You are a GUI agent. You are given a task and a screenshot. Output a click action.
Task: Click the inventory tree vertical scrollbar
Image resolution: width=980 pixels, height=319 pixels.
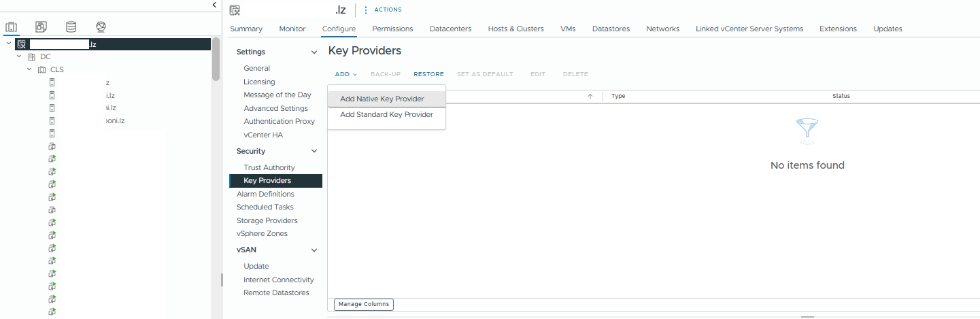pyautogui.click(x=216, y=60)
